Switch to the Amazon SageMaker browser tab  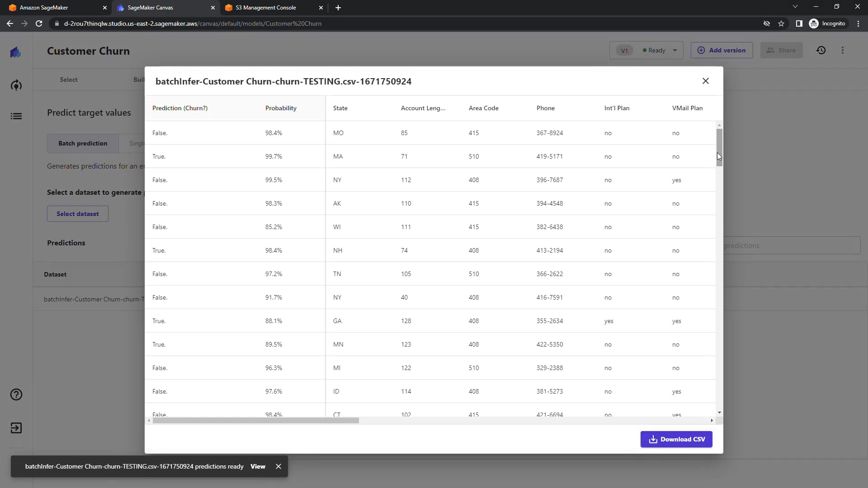point(44,8)
